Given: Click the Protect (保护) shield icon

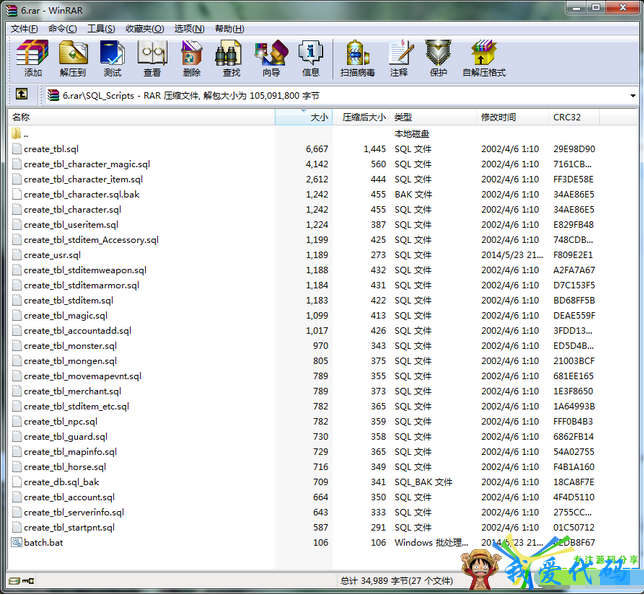Looking at the screenshot, I should click(438, 58).
